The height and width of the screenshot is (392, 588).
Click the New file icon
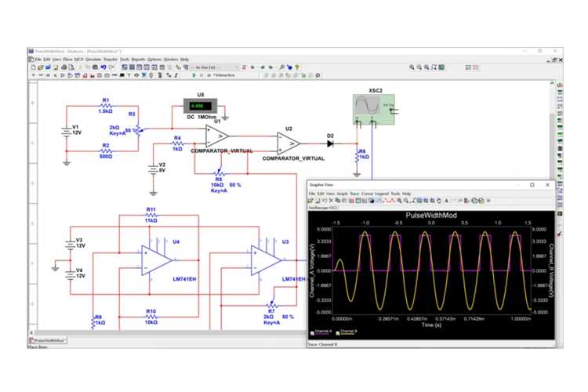(34, 67)
